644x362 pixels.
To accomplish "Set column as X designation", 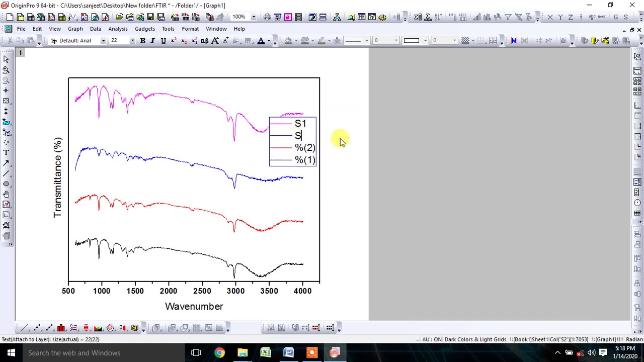I will click(x=550, y=17).
